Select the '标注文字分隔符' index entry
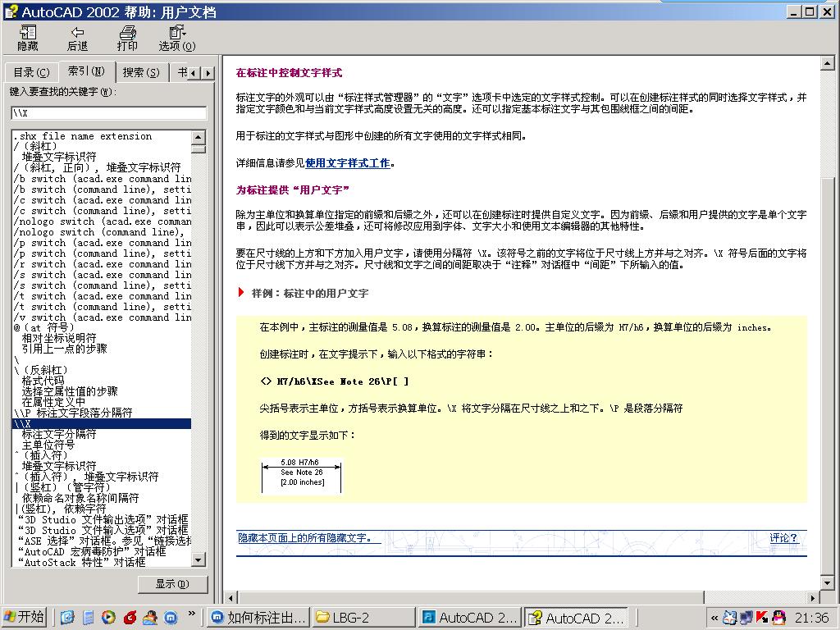Image resolution: width=840 pixels, height=630 pixels. coord(59,435)
